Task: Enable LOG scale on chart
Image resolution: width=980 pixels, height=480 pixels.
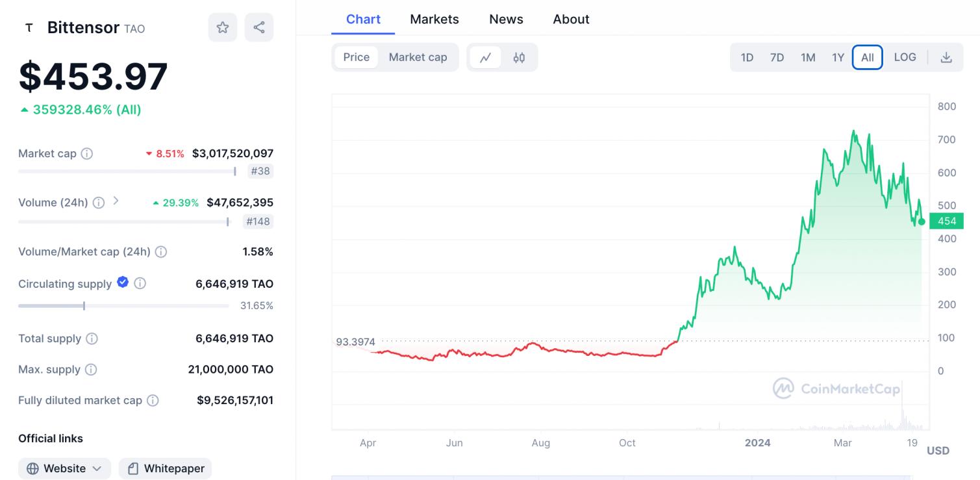Action: 905,57
